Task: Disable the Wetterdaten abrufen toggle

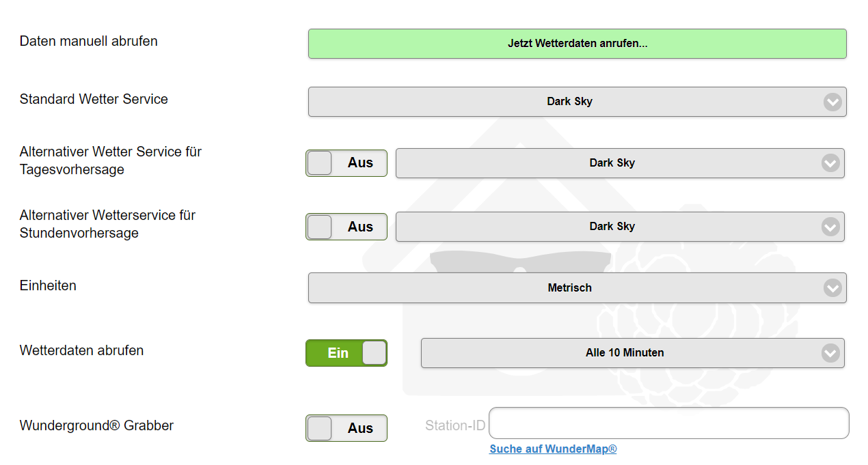Action: [x=346, y=353]
